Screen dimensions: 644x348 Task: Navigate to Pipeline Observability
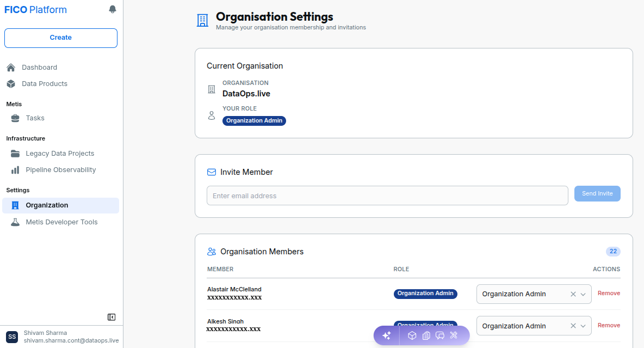click(61, 170)
